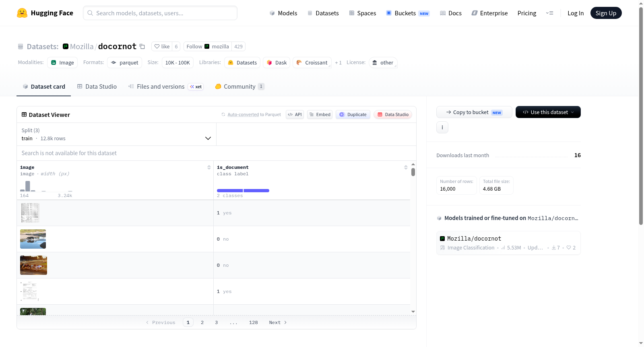
Task: Click the image width histogram bar
Action: click(28, 186)
